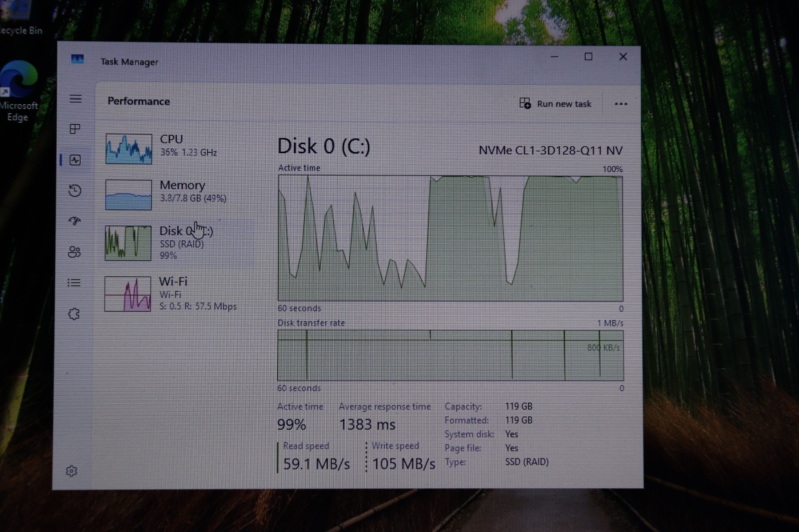Click the Run new task button
Viewport: 799px width, 532px height.
coord(555,103)
